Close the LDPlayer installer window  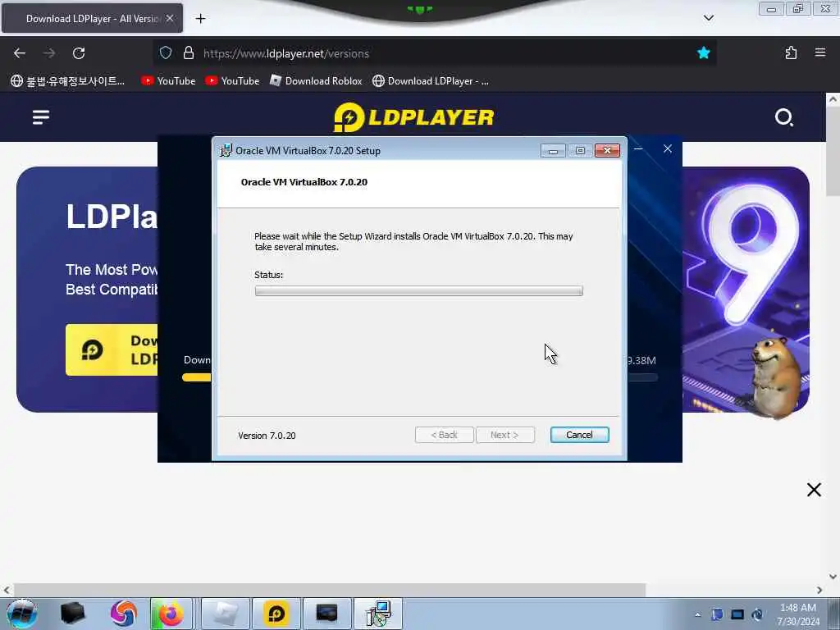point(668,149)
